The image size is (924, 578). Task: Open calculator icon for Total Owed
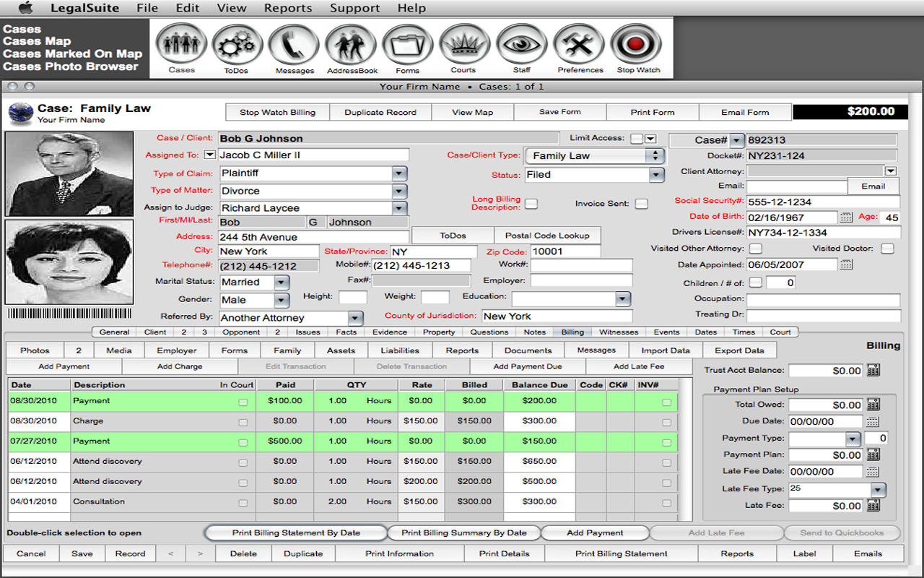click(873, 405)
